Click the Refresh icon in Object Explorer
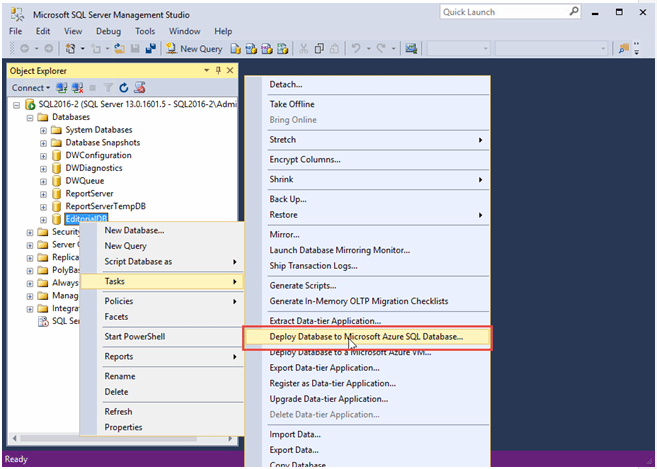Image resolution: width=657 pixels, height=469 pixels. 124,88
